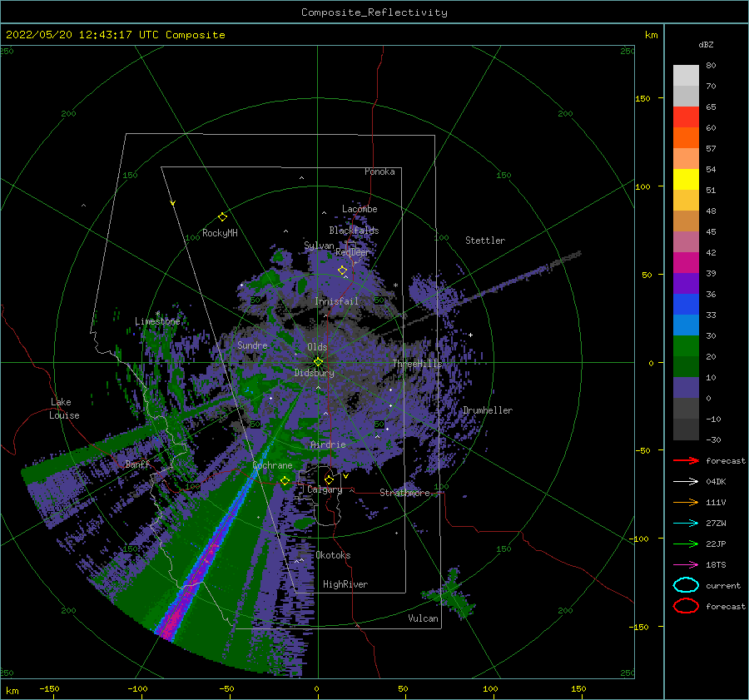Click the ThreeHills city label
Screen dimensions: 749x700
[x=418, y=364]
